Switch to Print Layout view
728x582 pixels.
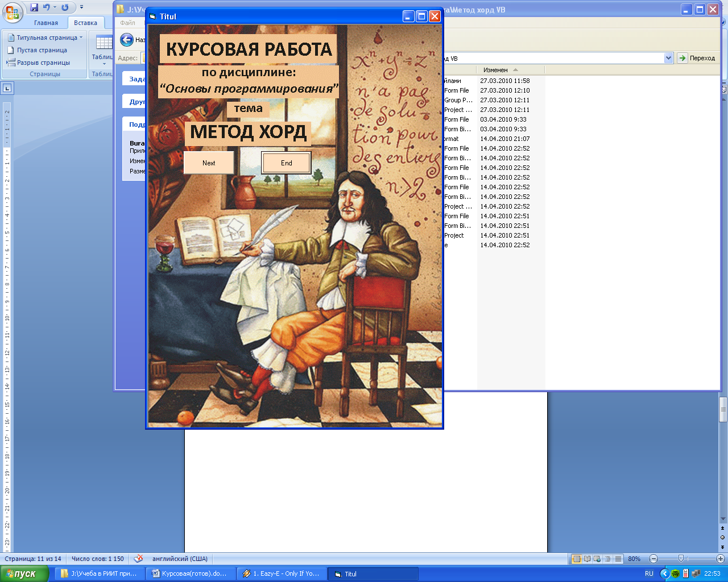point(577,559)
